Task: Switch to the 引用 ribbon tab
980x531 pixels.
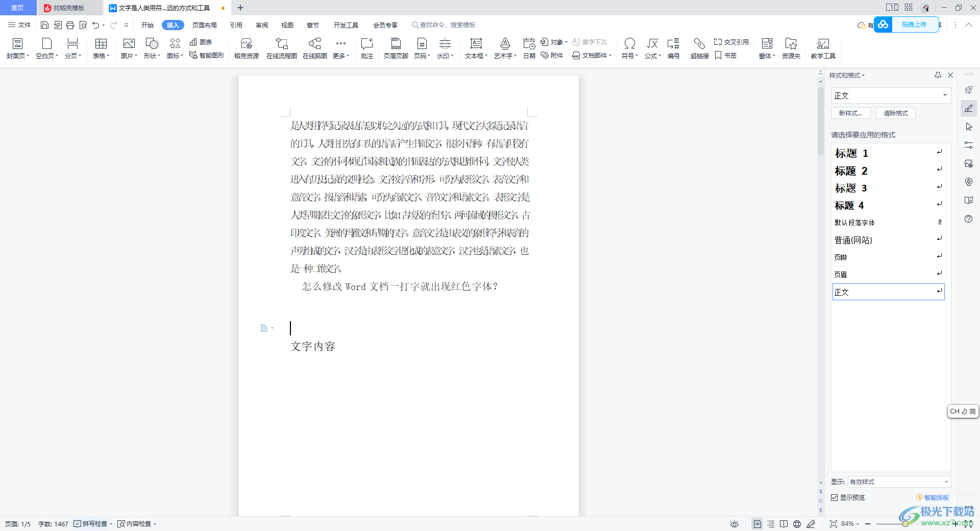Action: [x=236, y=25]
